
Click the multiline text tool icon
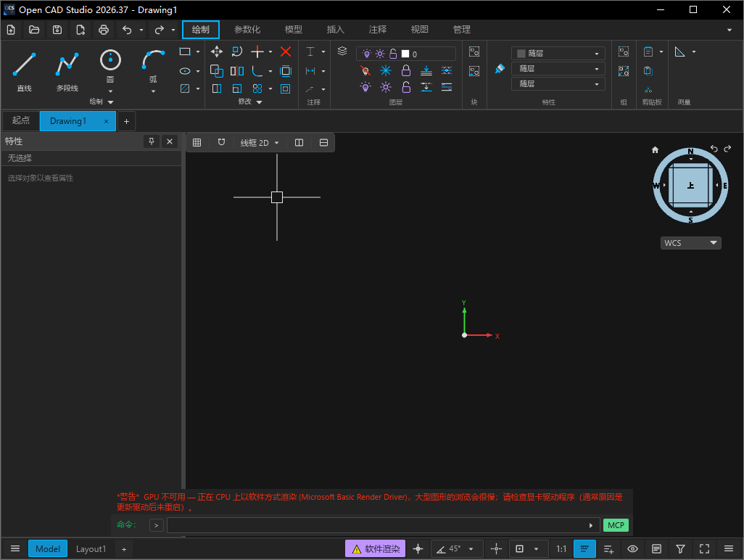click(310, 52)
